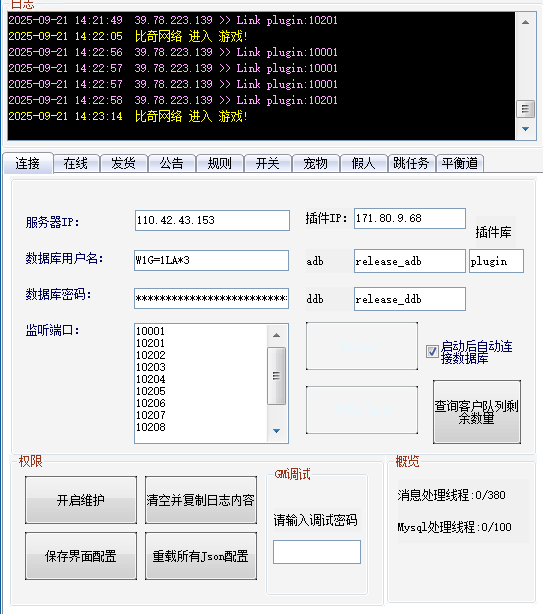Select port 10208 in the list
Viewport: 543px width, 614px height.
click(x=150, y=427)
